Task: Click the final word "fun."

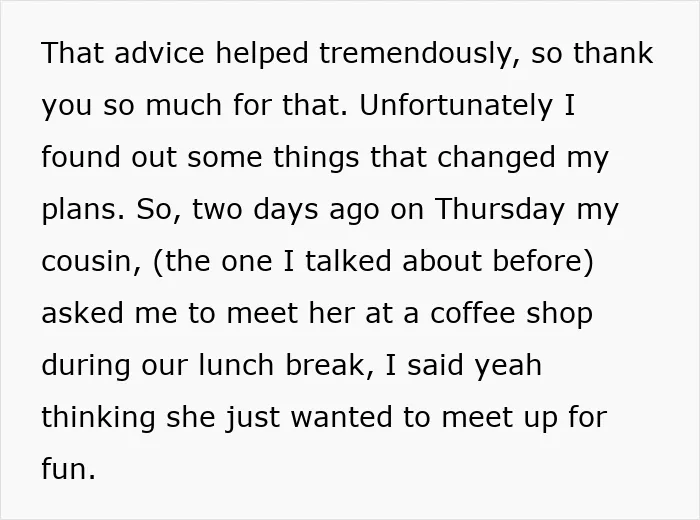Action: click(68, 469)
